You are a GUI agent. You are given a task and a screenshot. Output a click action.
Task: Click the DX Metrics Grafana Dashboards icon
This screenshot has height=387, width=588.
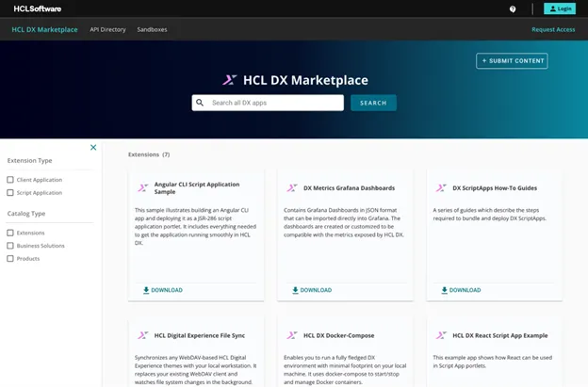click(x=292, y=188)
